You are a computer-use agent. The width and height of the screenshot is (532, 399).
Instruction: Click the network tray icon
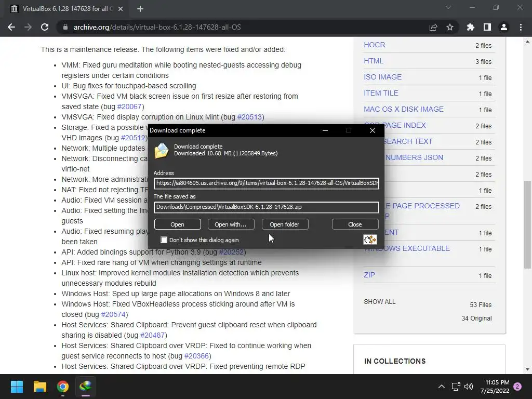point(456,387)
